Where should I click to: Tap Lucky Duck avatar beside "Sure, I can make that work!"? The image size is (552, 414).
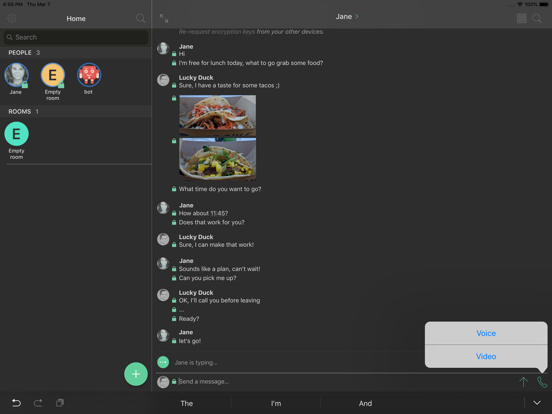pos(163,239)
